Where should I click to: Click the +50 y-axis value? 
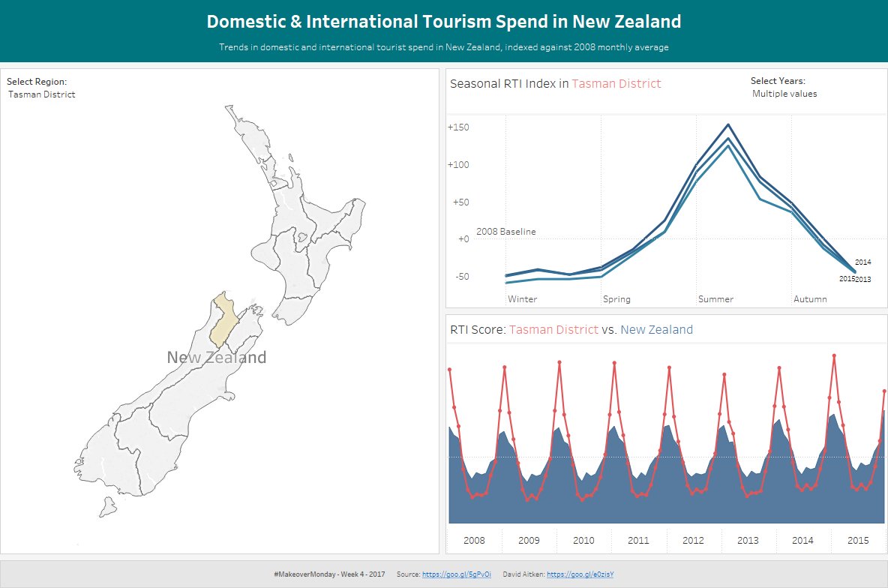(461, 202)
